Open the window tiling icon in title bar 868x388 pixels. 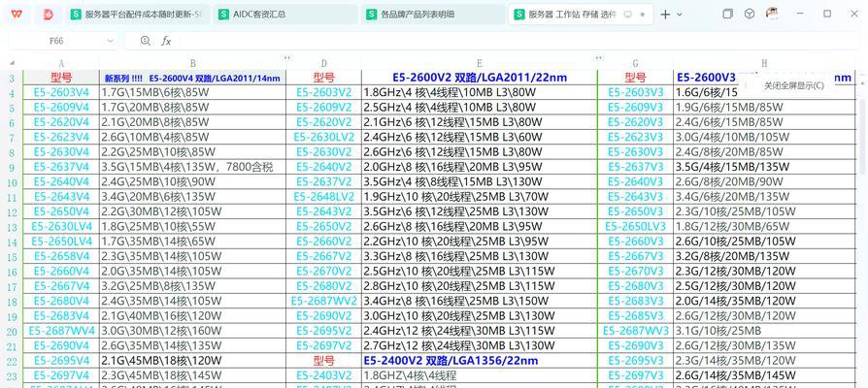coord(727,14)
